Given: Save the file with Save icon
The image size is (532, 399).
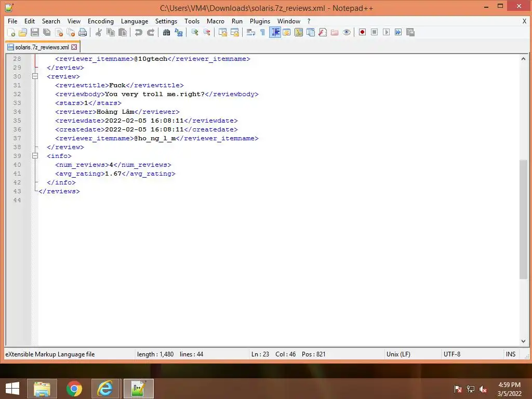Looking at the screenshot, I should 35,32.
